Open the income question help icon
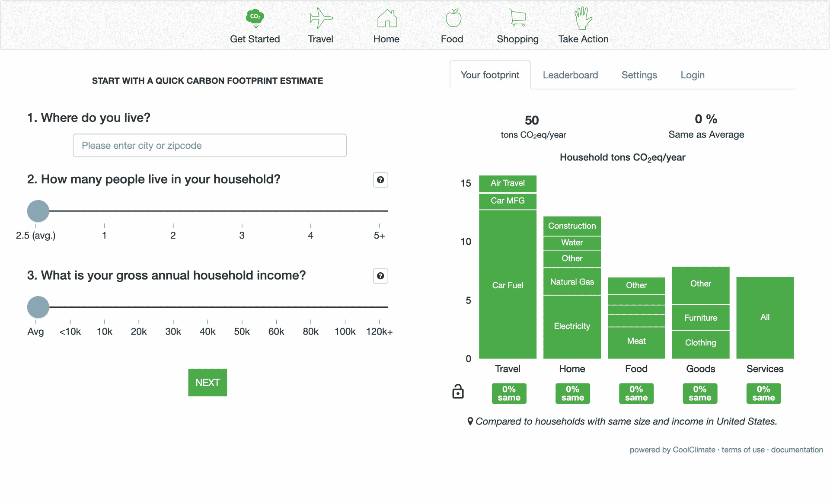 (x=380, y=276)
